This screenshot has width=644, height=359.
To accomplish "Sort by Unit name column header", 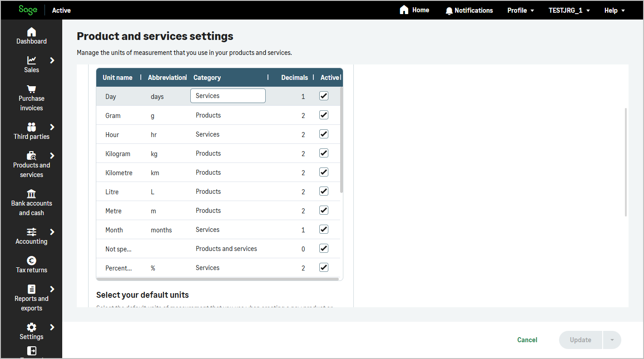I will pos(118,78).
